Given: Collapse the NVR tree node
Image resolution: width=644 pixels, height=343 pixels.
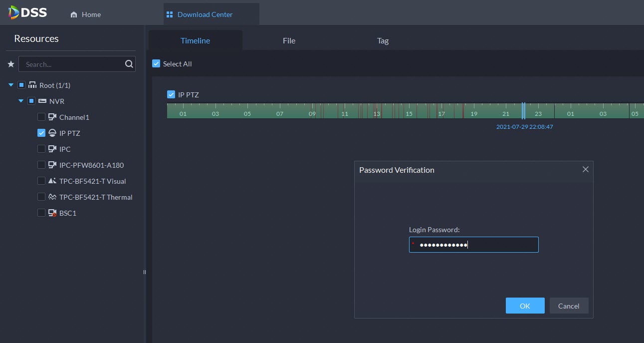Looking at the screenshot, I should (x=21, y=101).
